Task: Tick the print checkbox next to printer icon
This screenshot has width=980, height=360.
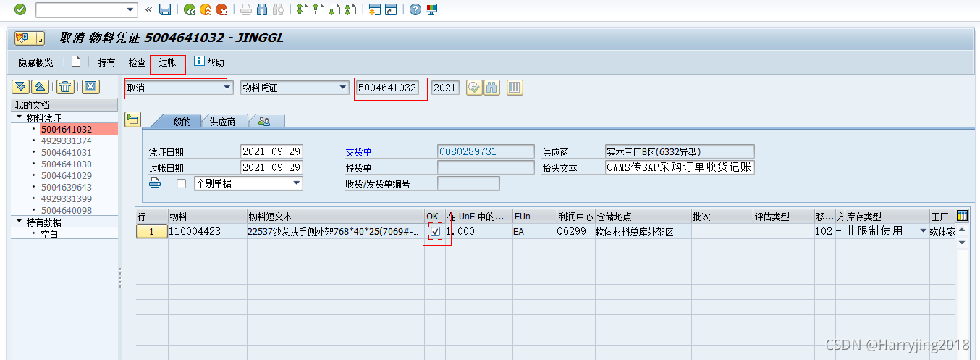Action: click(x=181, y=184)
